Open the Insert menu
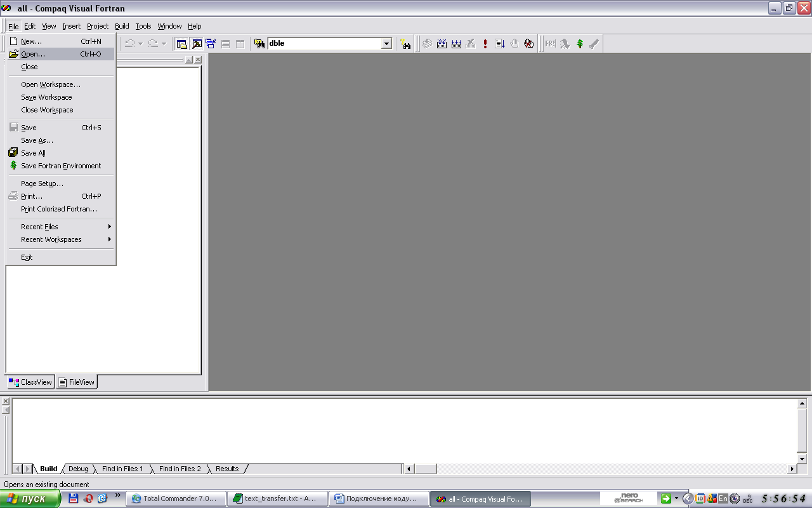Image resolution: width=812 pixels, height=508 pixels. (72, 26)
